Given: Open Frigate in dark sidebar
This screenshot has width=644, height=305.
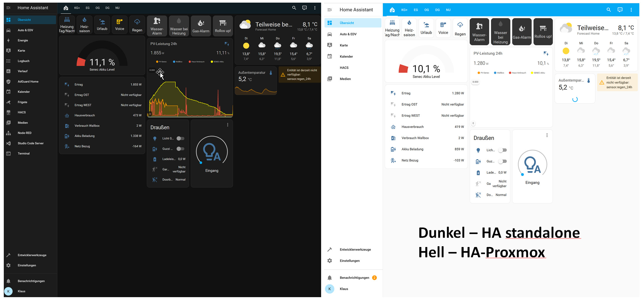Looking at the screenshot, I should pyautogui.click(x=30, y=102).
